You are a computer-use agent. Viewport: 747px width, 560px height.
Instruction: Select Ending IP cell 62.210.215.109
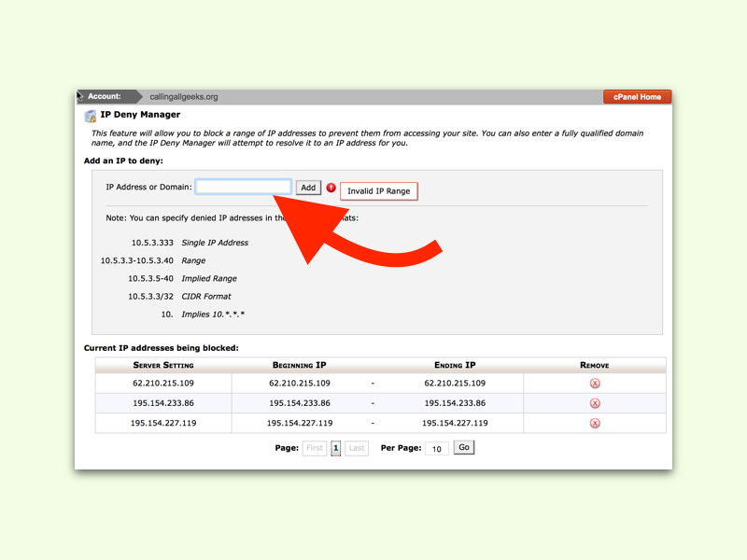coord(455,384)
